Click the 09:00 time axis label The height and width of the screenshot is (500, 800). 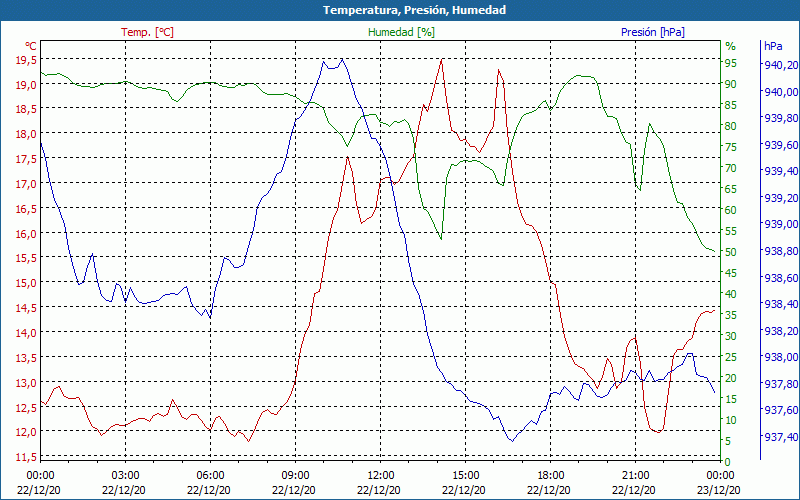(295, 476)
